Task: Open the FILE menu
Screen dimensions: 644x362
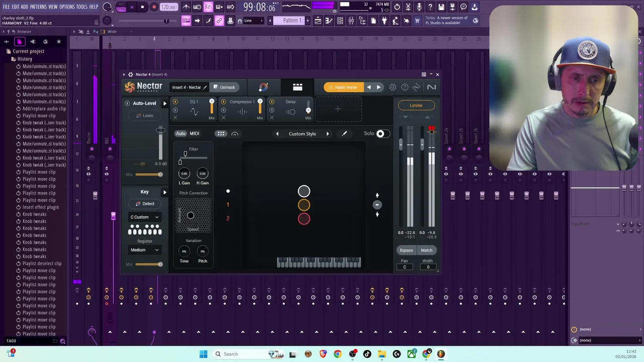Action: pos(6,7)
